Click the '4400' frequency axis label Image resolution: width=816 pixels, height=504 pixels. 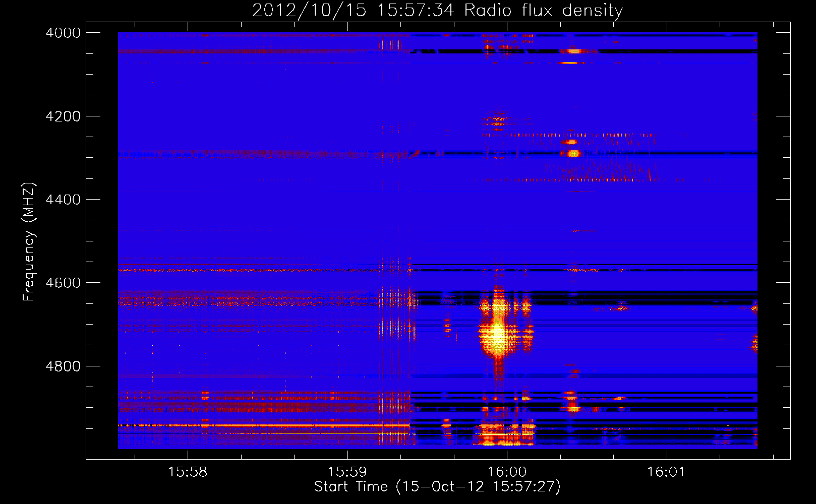click(x=63, y=200)
